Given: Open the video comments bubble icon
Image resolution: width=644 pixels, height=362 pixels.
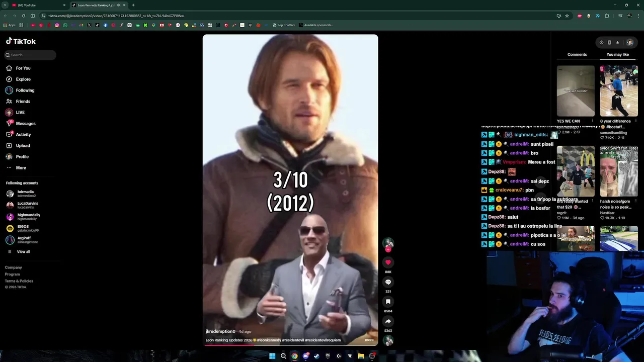Looking at the screenshot, I should pyautogui.click(x=388, y=282).
